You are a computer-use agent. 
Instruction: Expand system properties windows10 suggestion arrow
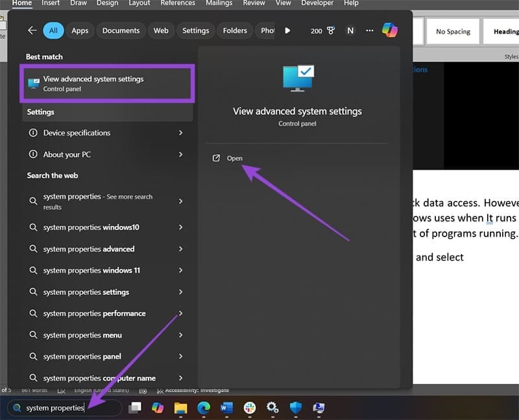180,227
